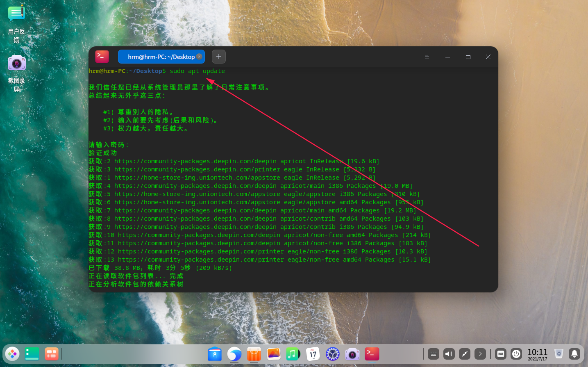Launch the file manager from dock

coord(215,354)
